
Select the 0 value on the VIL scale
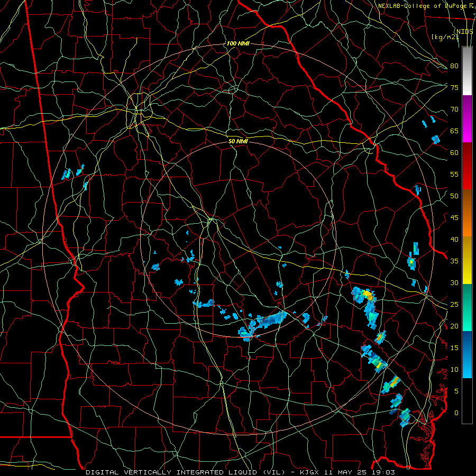click(456, 413)
